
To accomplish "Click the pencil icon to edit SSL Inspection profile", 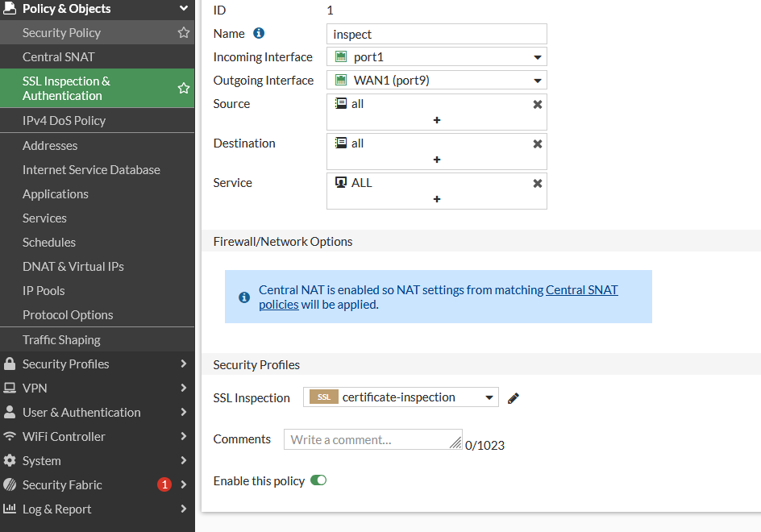I will pos(514,397).
